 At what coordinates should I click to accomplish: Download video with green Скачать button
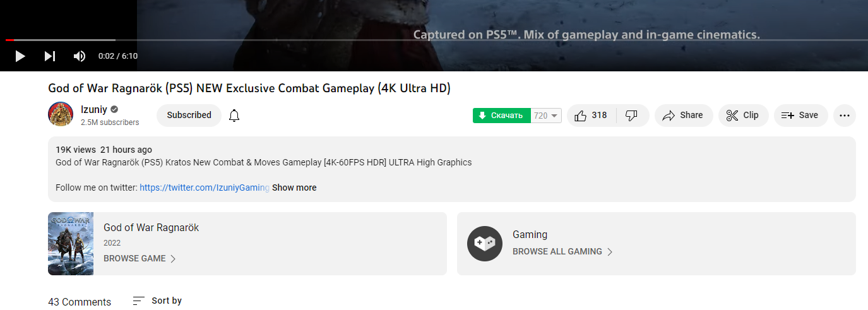502,116
